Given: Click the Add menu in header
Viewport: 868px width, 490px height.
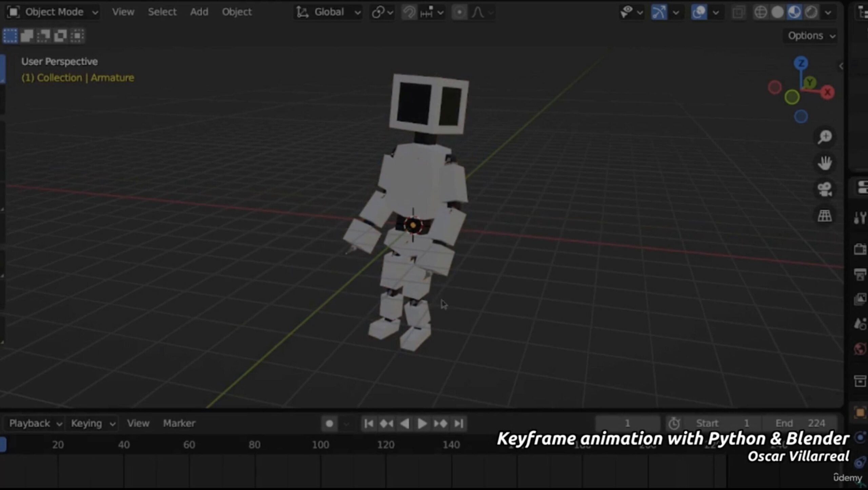Looking at the screenshot, I should (x=198, y=11).
